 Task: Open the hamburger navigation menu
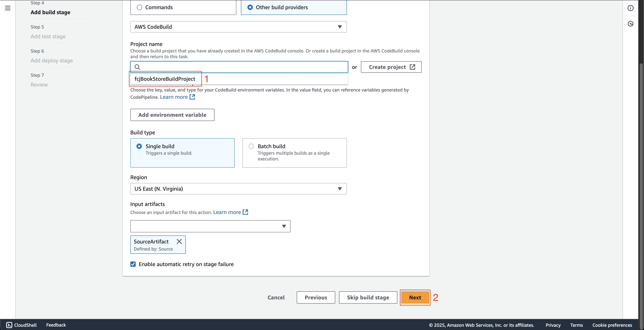click(8, 8)
